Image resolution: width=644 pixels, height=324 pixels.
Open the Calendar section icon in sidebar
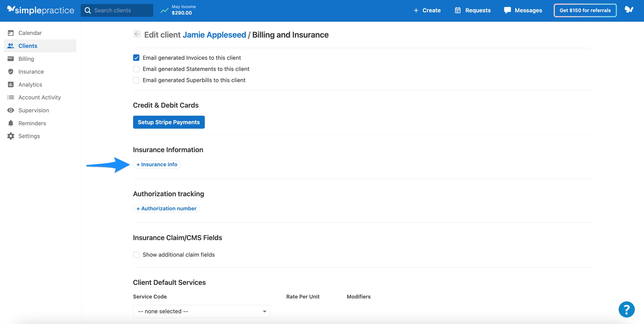[11, 33]
